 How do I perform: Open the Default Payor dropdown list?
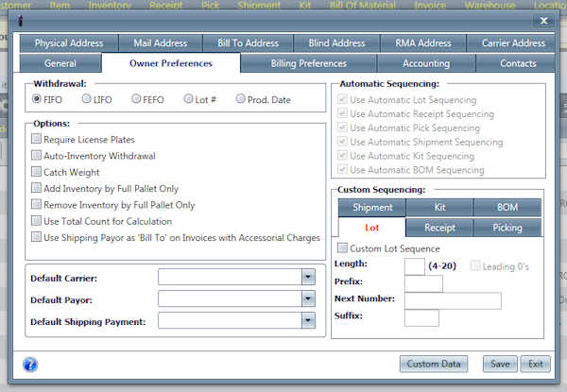(307, 298)
